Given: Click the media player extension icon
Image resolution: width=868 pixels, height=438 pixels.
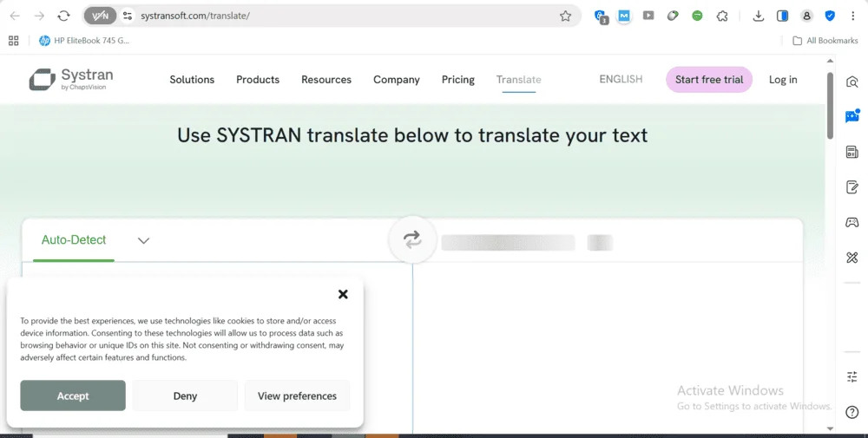Looking at the screenshot, I should pos(648,16).
